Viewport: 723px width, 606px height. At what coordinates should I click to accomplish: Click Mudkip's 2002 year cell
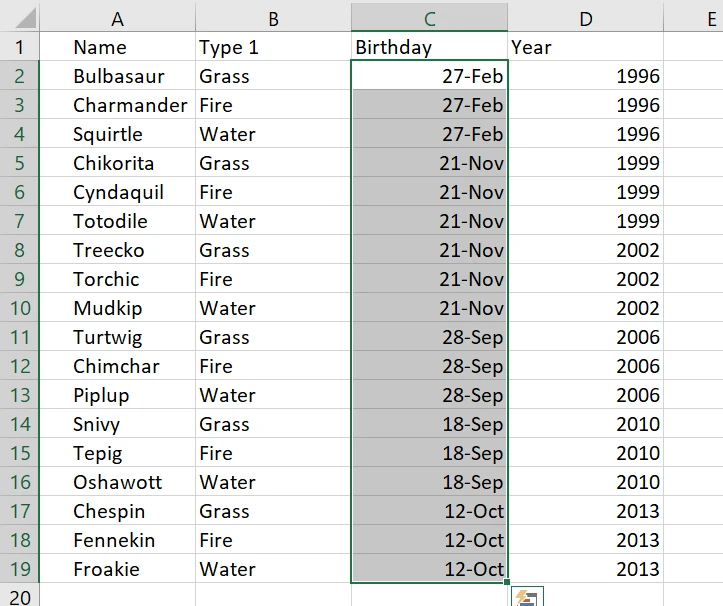point(586,308)
